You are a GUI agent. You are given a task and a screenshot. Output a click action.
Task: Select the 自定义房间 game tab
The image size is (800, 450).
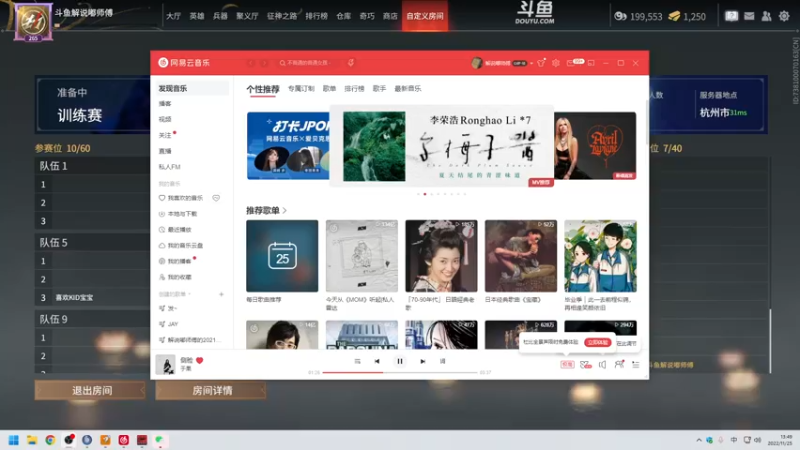pos(424,16)
